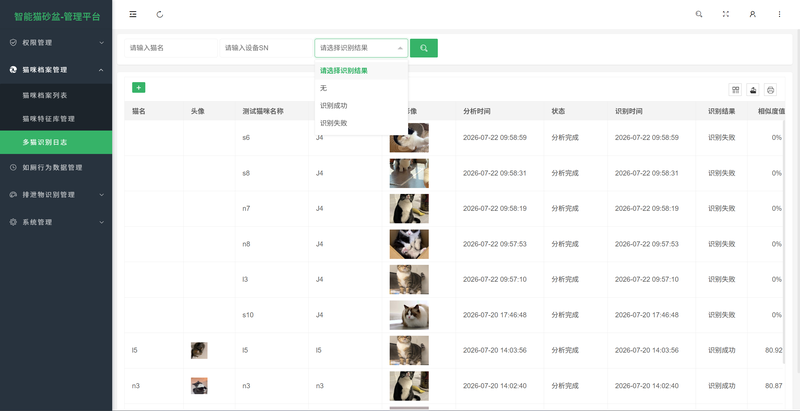Click the 识别结果 column header

coord(721,111)
